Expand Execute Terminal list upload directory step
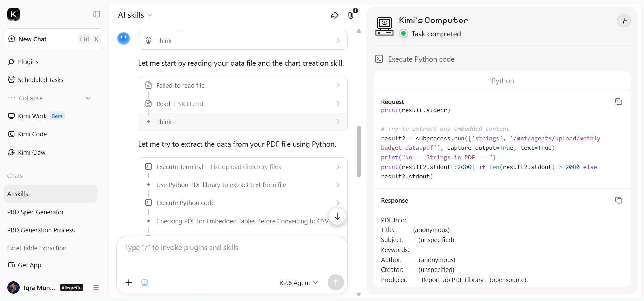The image size is (644, 301). 243,167
